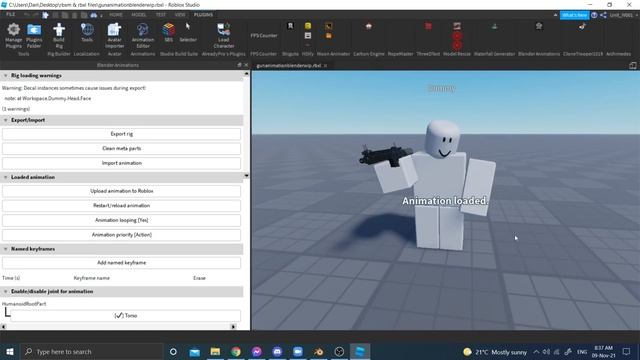640x360 pixels.
Task: Open the Carbon Engine plugin
Action: pos(369,26)
